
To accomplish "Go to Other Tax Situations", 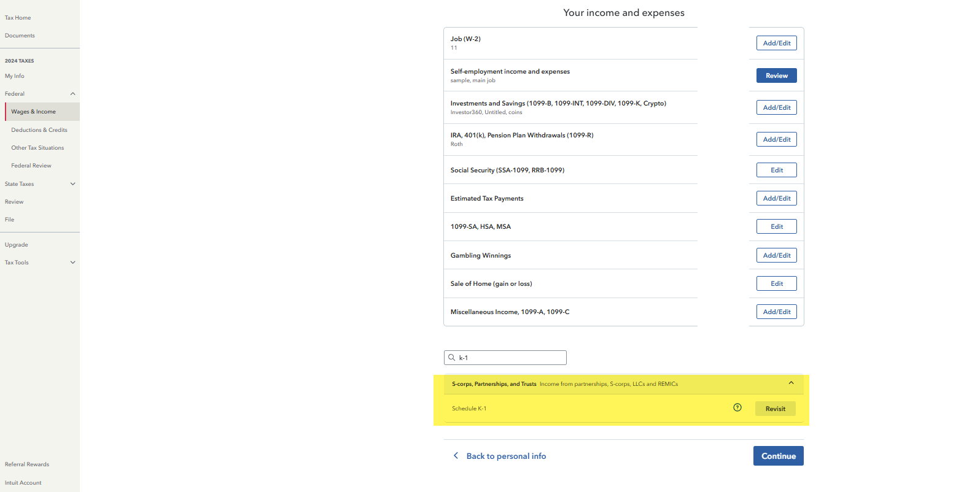I will point(37,148).
